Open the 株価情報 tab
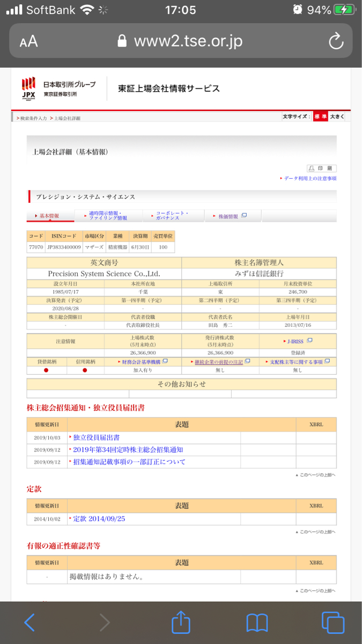 point(231,216)
